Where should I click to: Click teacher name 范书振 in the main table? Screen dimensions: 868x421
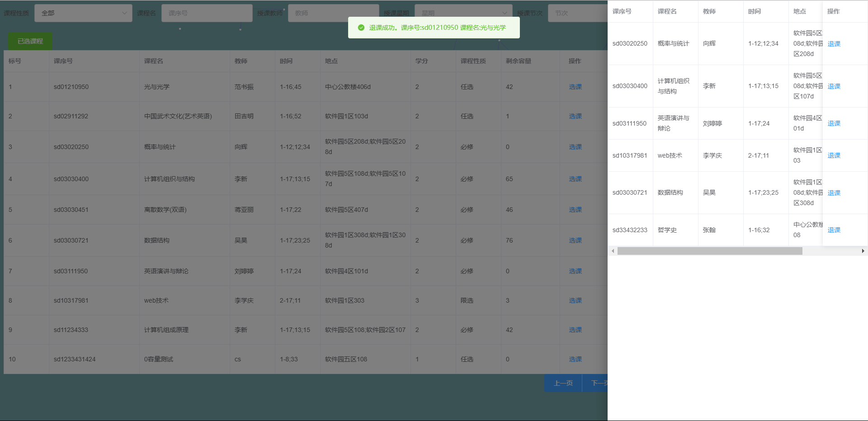[244, 87]
